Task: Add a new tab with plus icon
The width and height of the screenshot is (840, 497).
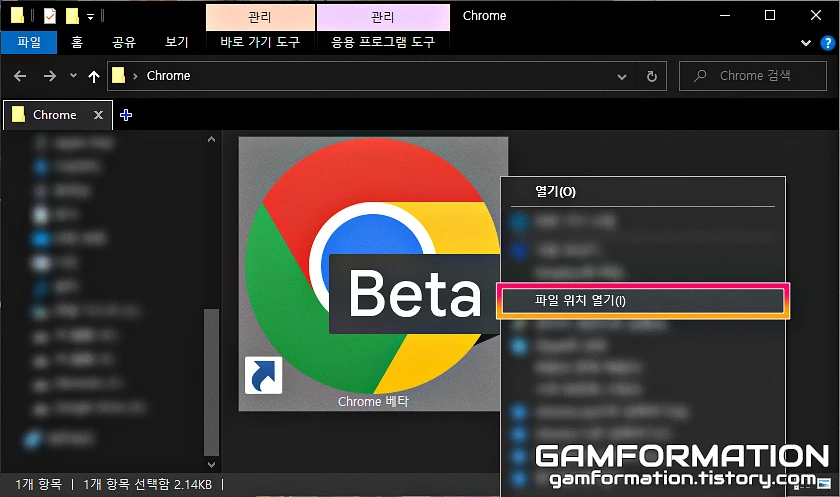Action: click(126, 115)
